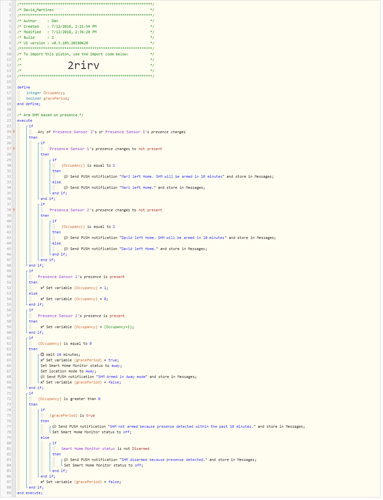Click the orange trigger marker on line 24

coord(14,132)
